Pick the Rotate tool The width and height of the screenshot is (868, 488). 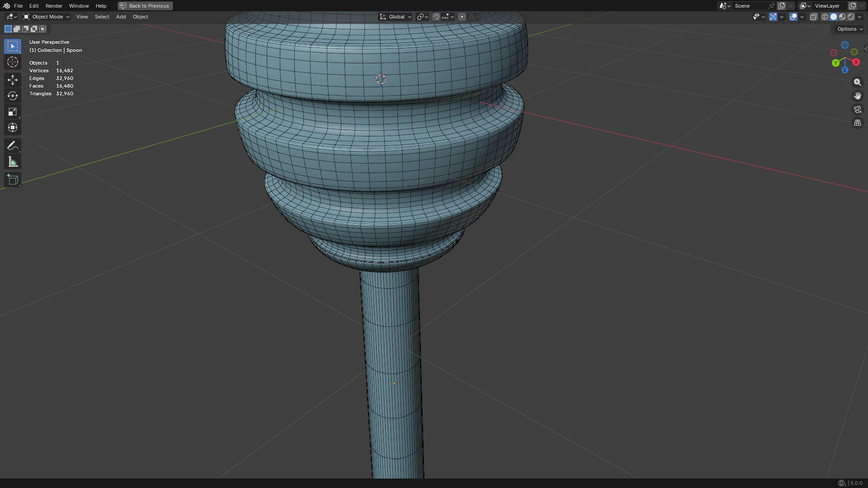point(13,96)
